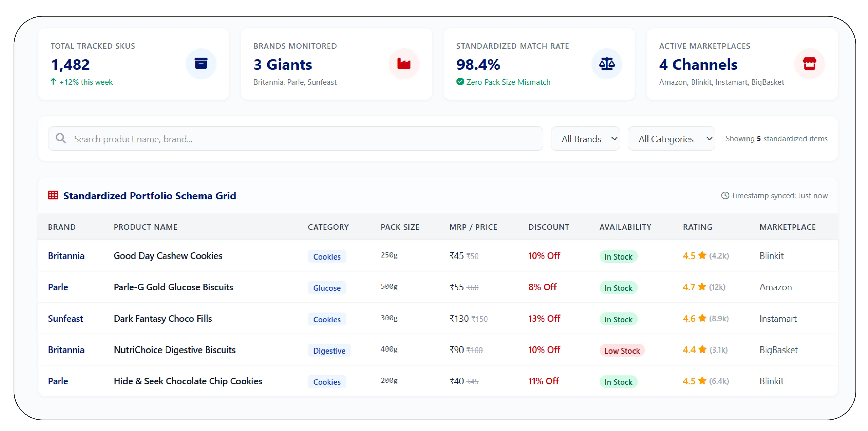The width and height of the screenshot is (868, 431).
Task: Click the ₹90 price in NutriChoice row
Action: [x=457, y=350]
